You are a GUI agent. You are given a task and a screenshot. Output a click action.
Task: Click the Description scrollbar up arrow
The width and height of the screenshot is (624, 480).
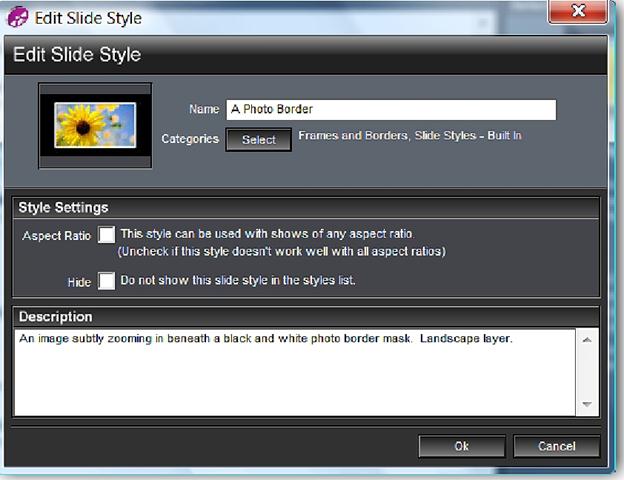click(587, 340)
